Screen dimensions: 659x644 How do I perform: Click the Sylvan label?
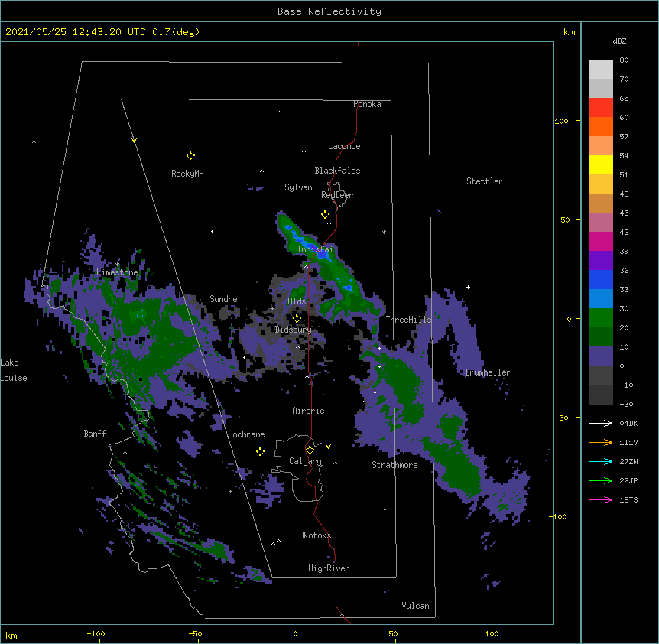click(x=298, y=187)
